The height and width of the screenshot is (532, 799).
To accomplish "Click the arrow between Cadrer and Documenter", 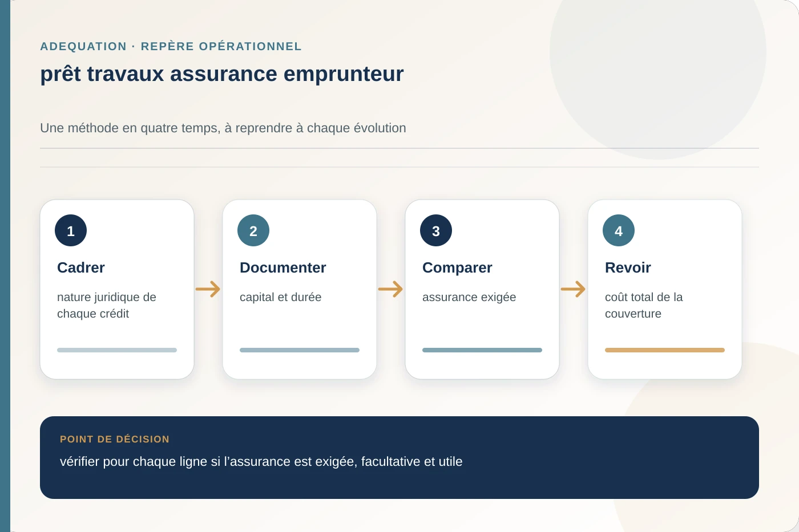I will [x=208, y=289].
